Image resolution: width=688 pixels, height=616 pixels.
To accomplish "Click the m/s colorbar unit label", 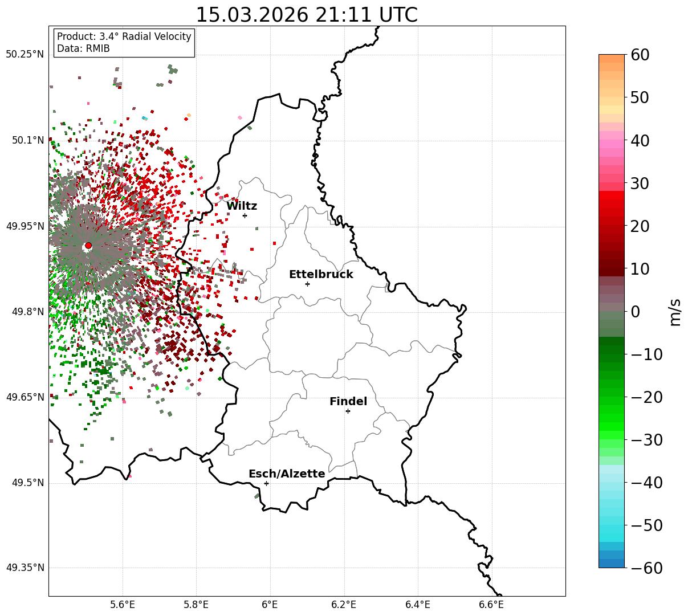I will [x=675, y=311].
